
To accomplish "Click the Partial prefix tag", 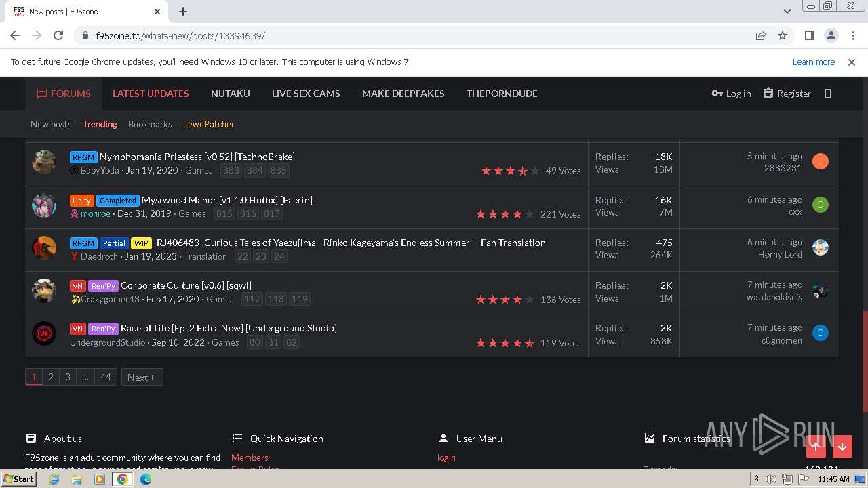I will [x=114, y=243].
